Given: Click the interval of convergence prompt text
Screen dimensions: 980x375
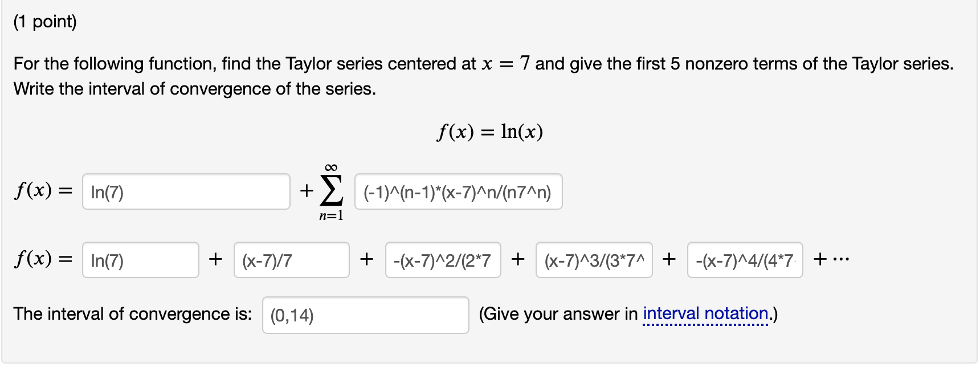Looking at the screenshot, I should click(x=133, y=313).
